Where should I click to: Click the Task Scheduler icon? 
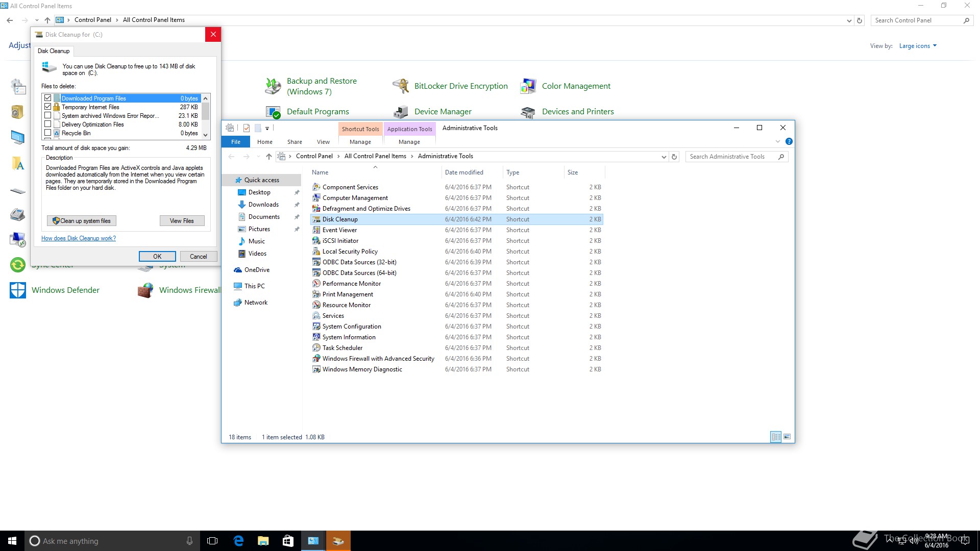pos(316,348)
